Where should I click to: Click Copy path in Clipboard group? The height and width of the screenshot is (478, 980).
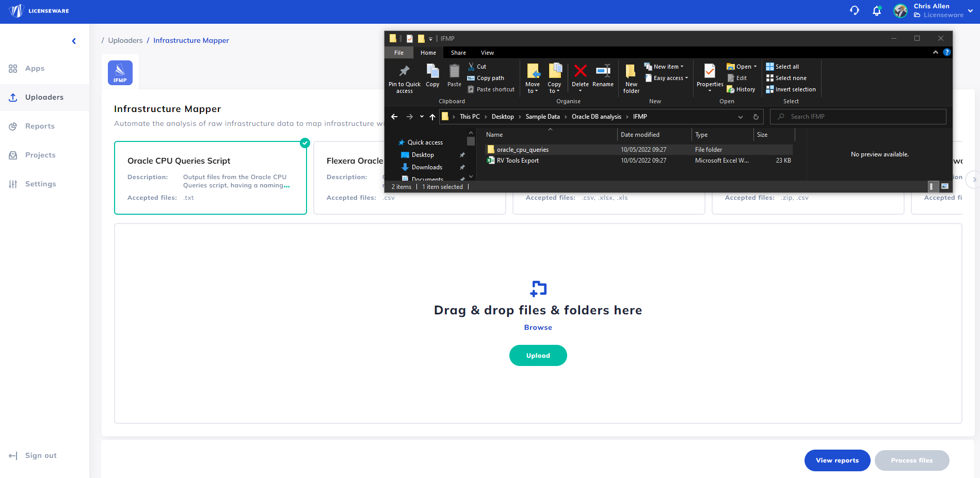pos(486,78)
